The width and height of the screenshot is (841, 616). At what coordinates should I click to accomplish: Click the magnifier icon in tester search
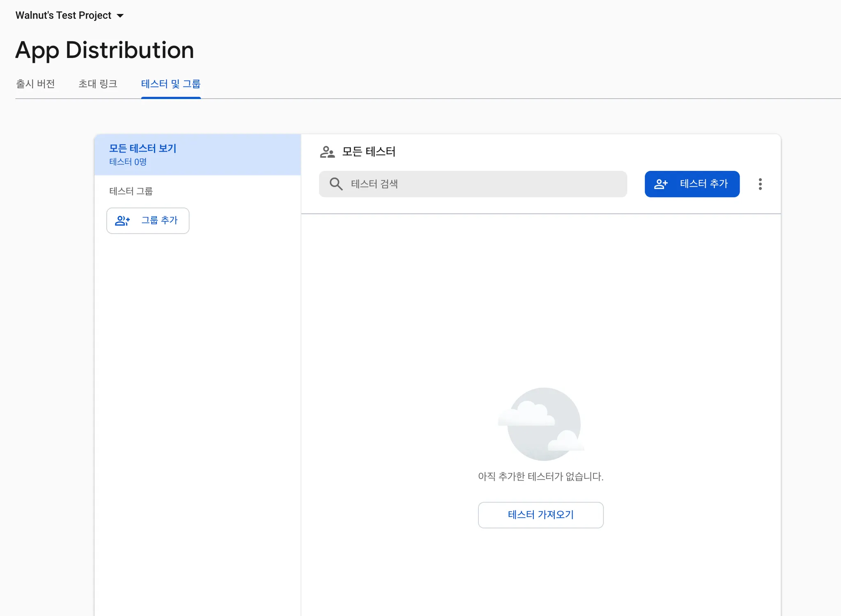click(x=336, y=184)
